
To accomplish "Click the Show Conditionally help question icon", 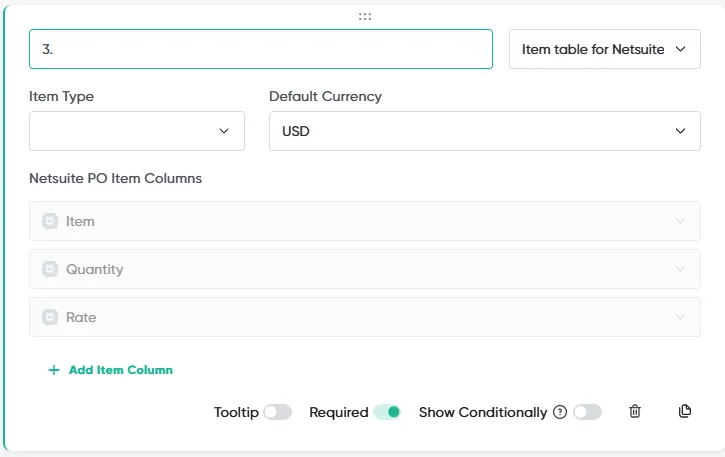I will pyautogui.click(x=560, y=412).
